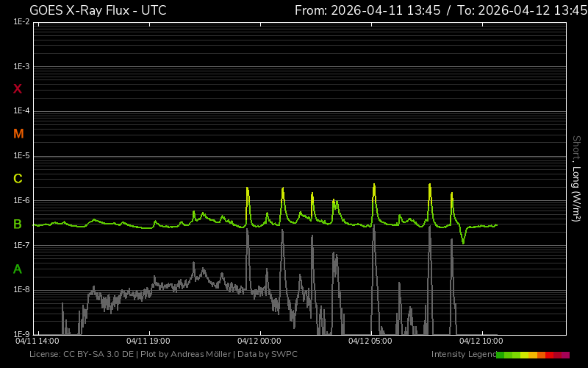Click the 1E-9 y-axis tick label
The height and width of the screenshot is (368, 588).
pyautogui.click(x=21, y=334)
